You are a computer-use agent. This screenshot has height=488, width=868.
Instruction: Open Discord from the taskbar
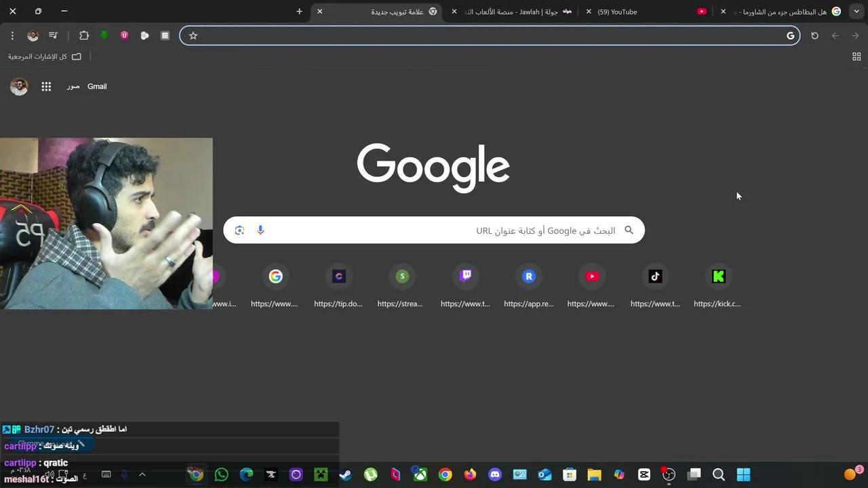(x=495, y=474)
